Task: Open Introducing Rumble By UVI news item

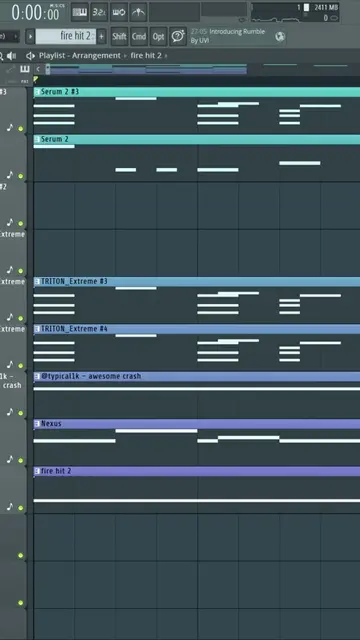Action: [x=228, y=36]
